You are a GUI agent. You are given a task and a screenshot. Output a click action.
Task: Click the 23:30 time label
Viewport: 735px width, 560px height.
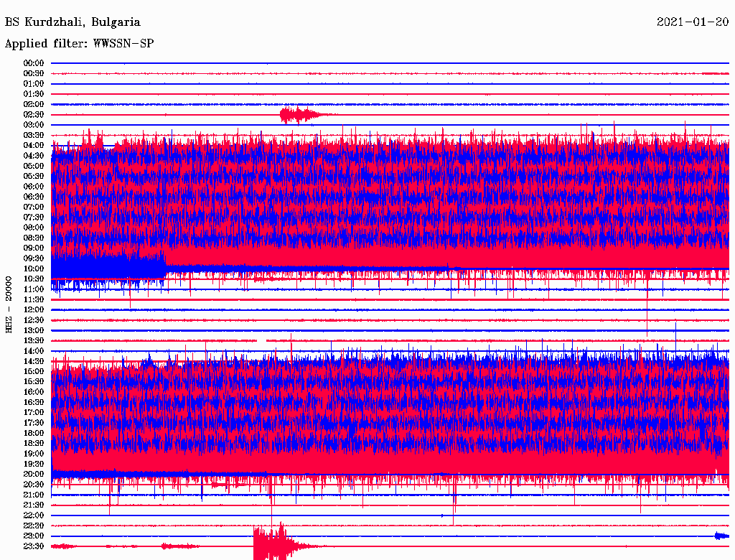[34, 546]
